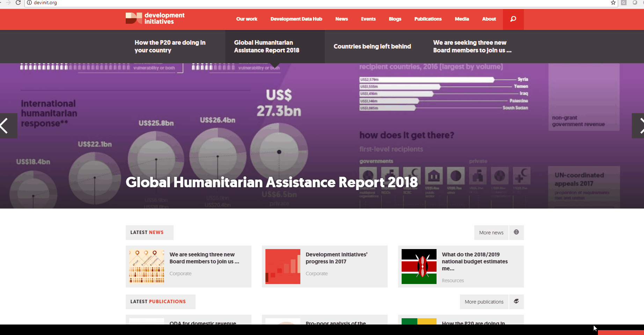Open the hero headline Global Humanitarian Assistance Report 2018
The height and width of the screenshot is (335, 644).
click(272, 182)
